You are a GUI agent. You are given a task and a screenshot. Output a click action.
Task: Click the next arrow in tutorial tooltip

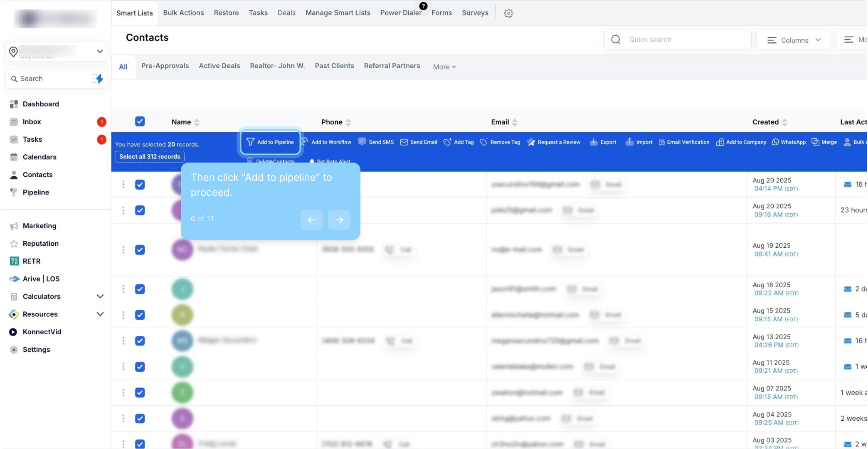coord(339,220)
